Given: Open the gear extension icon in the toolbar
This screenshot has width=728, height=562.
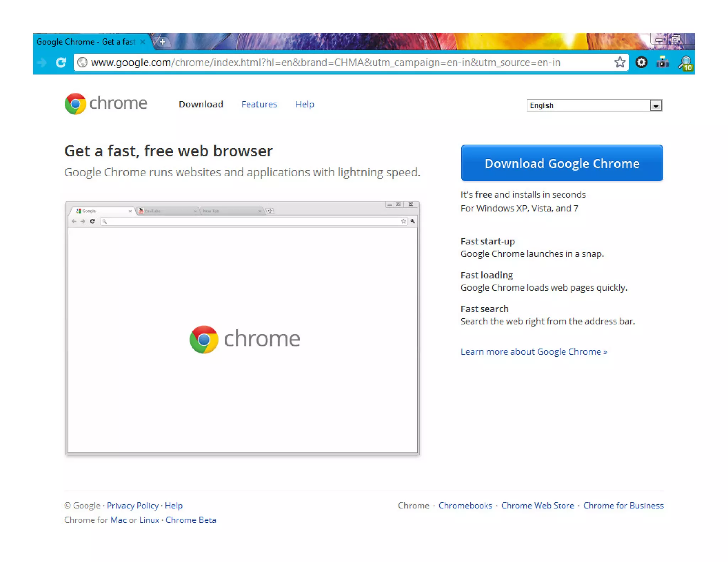Looking at the screenshot, I should click(x=641, y=63).
